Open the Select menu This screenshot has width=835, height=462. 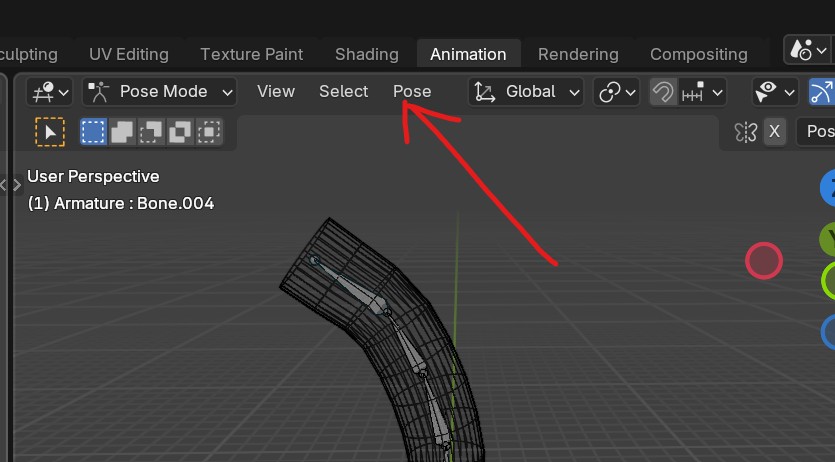(343, 92)
